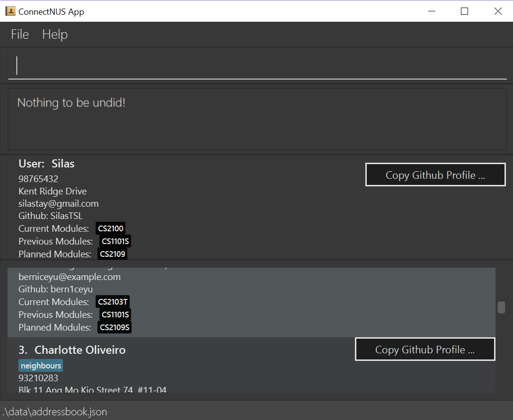Image resolution: width=513 pixels, height=420 pixels.
Task: Maximize the ConnectNUS App window
Action: (464, 11)
